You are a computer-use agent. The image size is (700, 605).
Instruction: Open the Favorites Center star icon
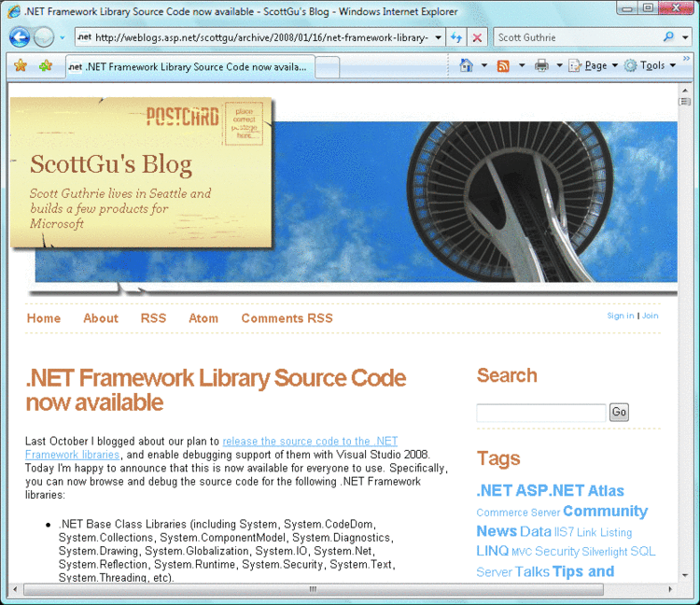pos(21,66)
